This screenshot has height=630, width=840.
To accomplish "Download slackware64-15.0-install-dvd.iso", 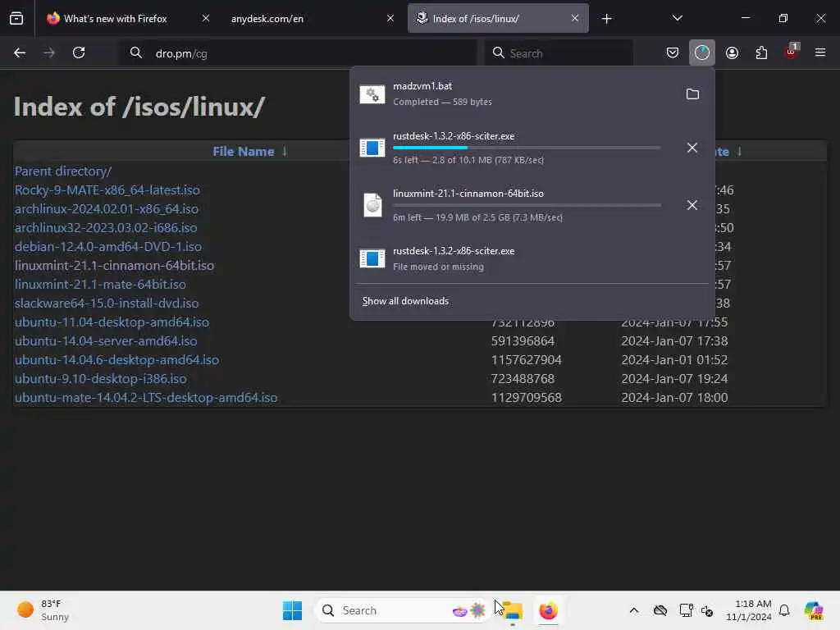I will [107, 304].
